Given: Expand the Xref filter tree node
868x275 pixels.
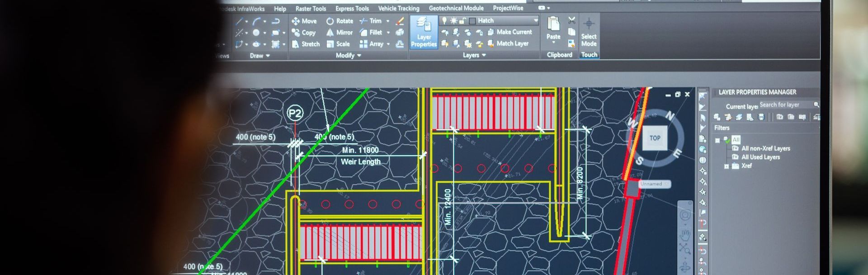Looking at the screenshot, I should [x=726, y=166].
